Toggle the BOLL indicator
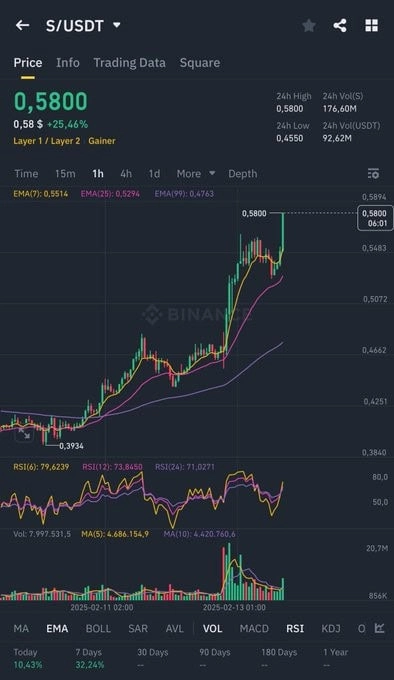 click(x=98, y=628)
